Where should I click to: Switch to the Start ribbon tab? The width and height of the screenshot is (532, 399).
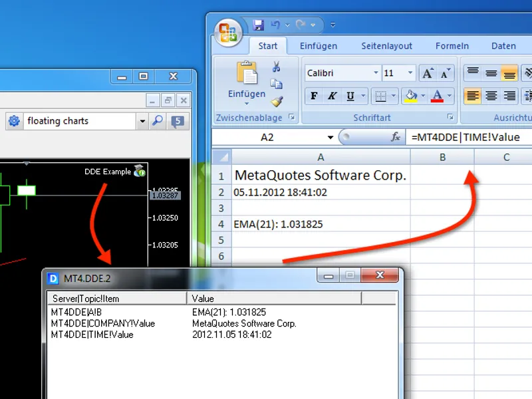click(x=268, y=46)
